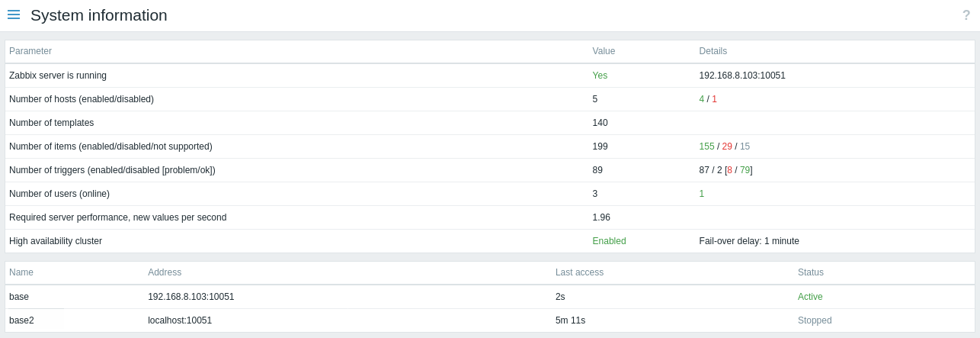Select the 'Zabbix server is running' row
This screenshot has width=980, height=338.
[490, 76]
